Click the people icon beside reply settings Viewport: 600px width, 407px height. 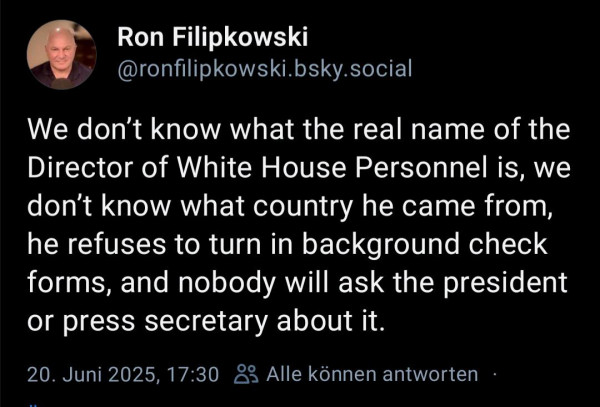click(x=246, y=374)
